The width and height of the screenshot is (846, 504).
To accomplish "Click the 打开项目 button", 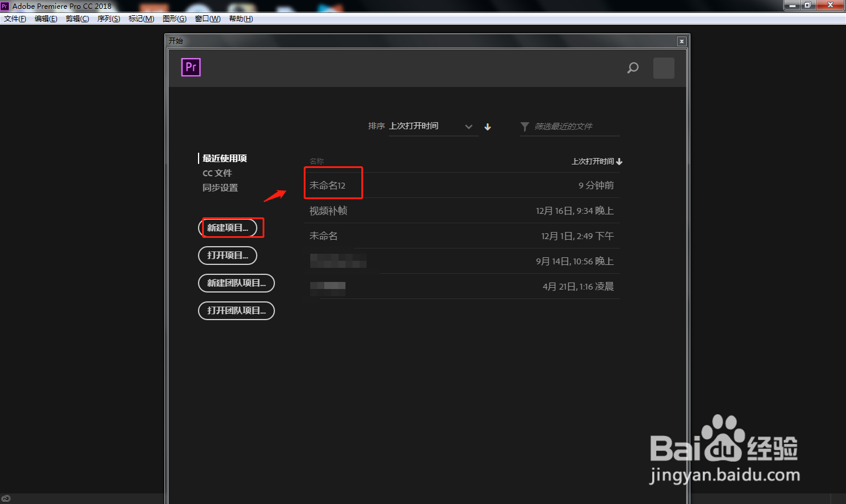I will point(228,256).
